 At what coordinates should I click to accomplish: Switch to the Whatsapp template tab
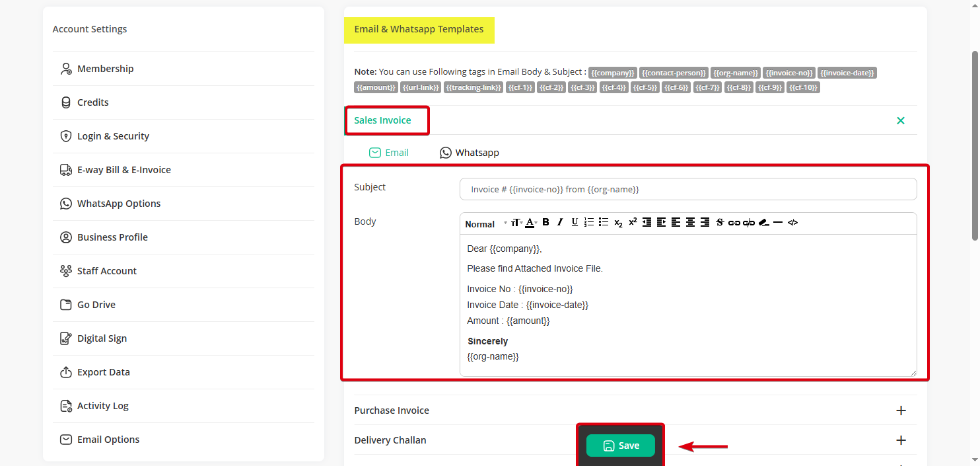[470, 153]
